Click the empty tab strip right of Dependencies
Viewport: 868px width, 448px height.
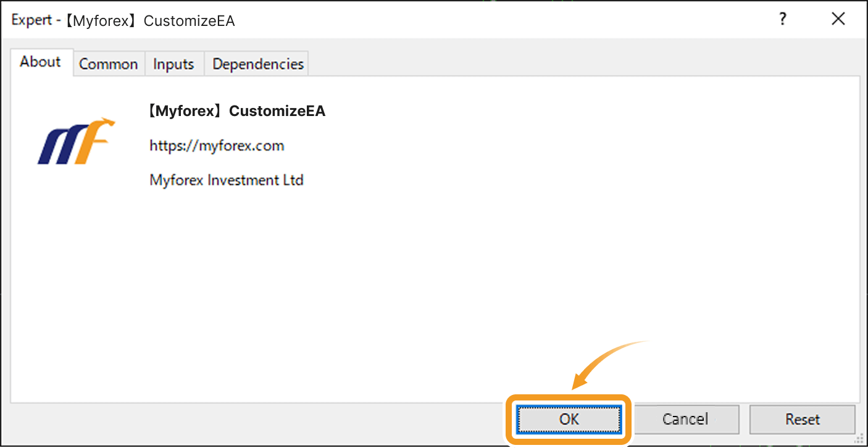click(x=556, y=64)
